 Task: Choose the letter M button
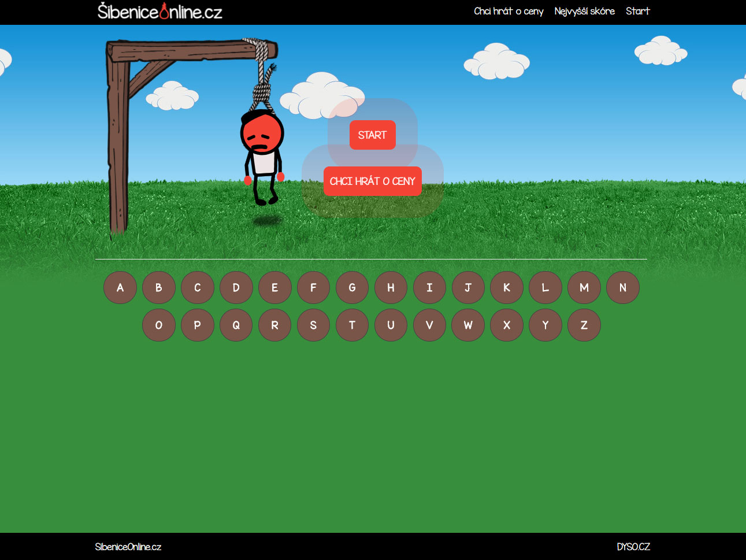584,287
